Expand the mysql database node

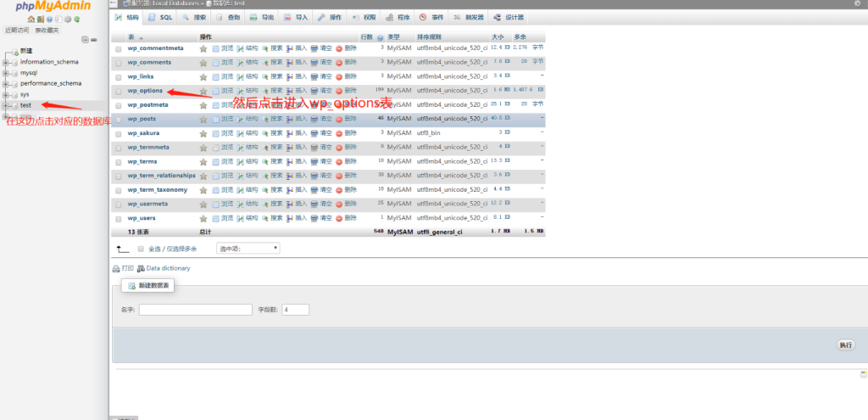6,73
